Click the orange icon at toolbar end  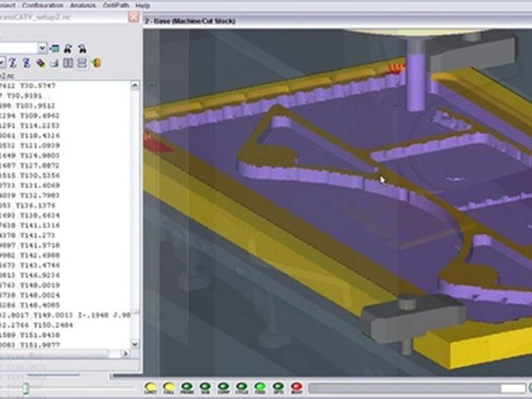pos(96,63)
